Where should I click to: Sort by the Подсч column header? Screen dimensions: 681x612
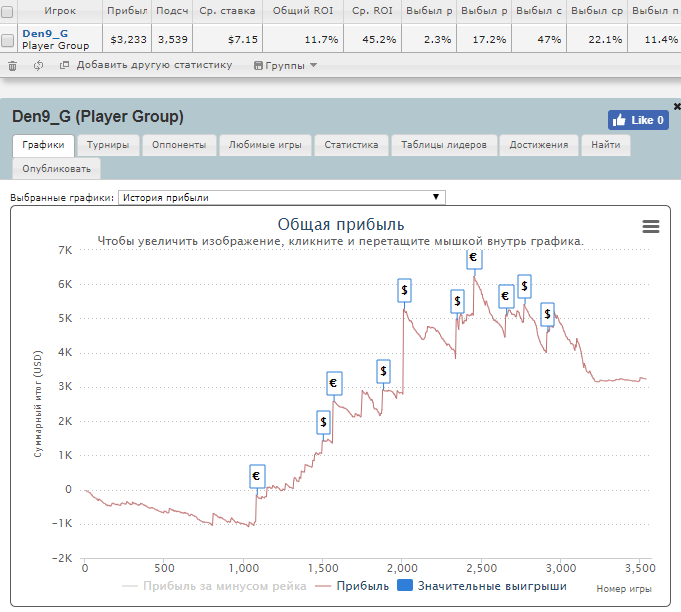172,11
